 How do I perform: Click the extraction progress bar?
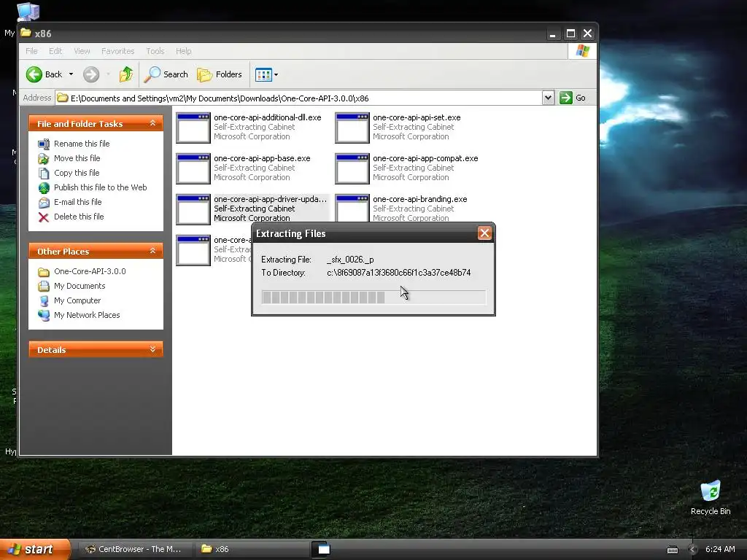click(373, 297)
